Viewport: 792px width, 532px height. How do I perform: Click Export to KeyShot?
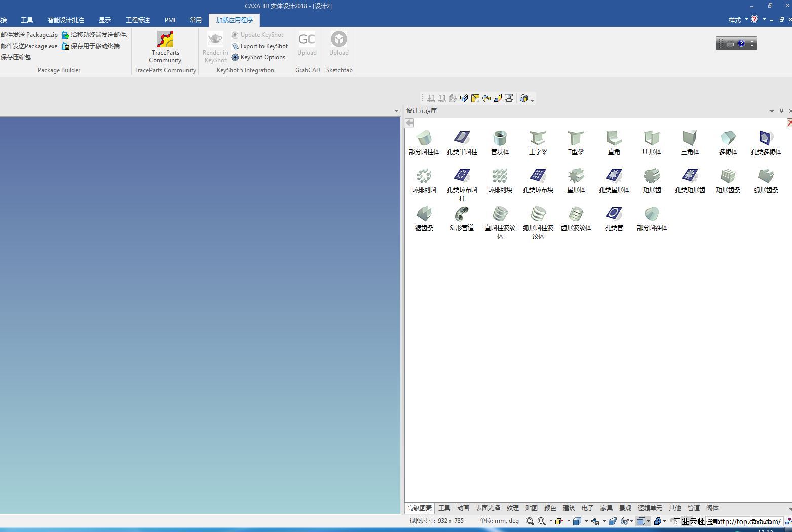click(260, 46)
